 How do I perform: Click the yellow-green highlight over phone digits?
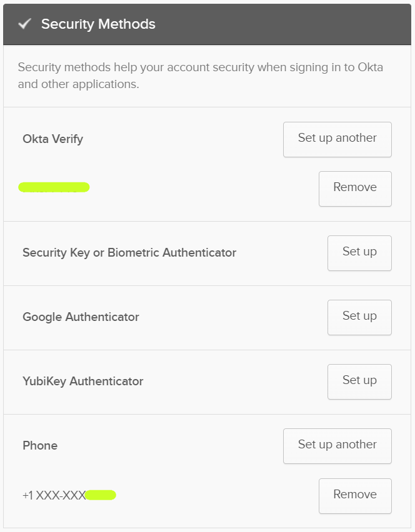(101, 495)
